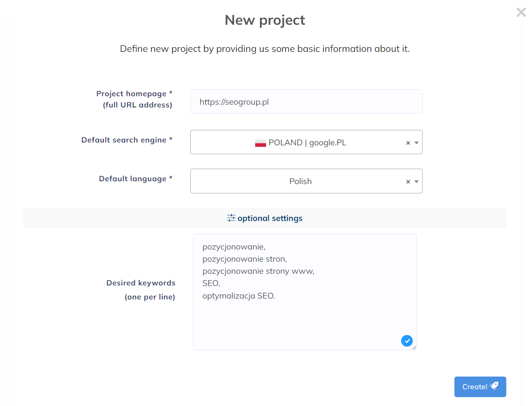Click the Default search engine label
The image size is (532, 406).
pos(127,140)
